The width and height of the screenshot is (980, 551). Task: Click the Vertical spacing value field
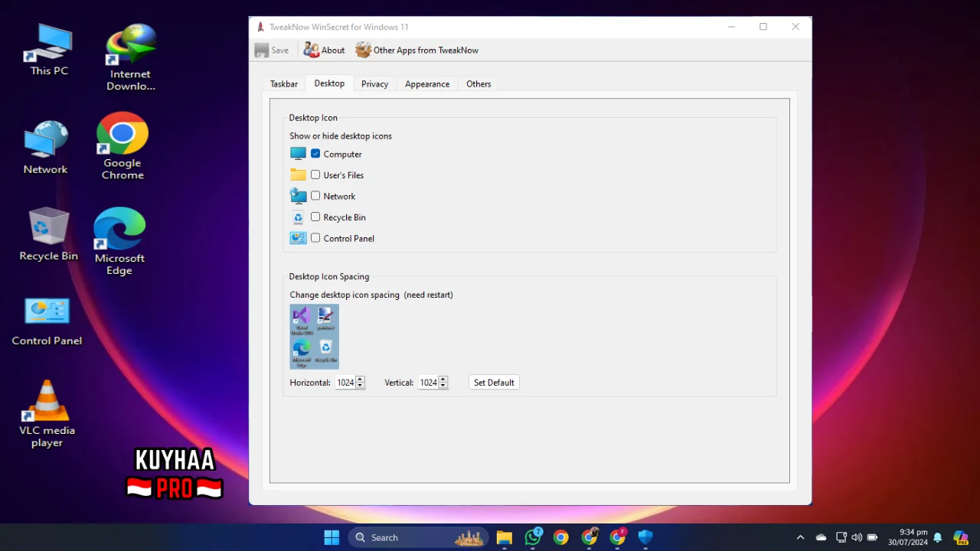[x=428, y=383]
